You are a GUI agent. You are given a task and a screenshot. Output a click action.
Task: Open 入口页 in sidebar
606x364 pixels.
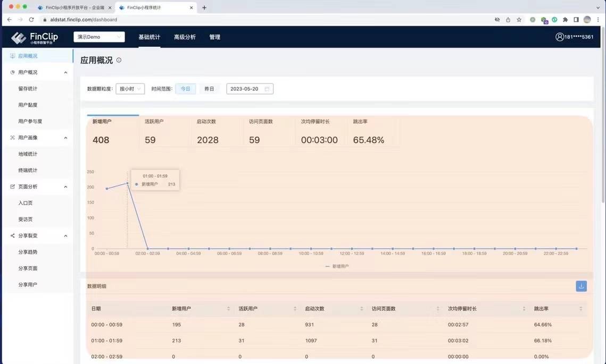26,203
